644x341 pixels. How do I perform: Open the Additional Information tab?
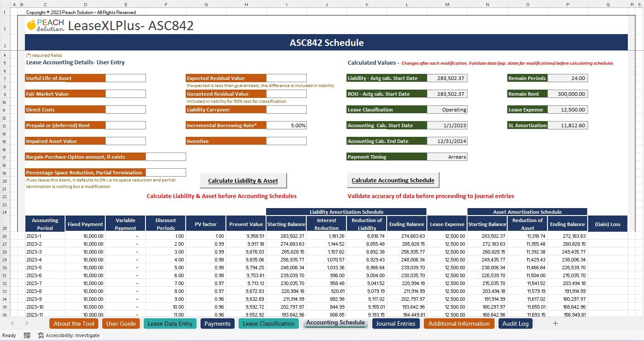pyautogui.click(x=459, y=324)
